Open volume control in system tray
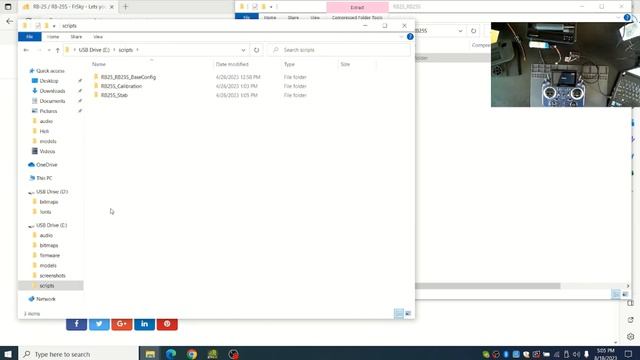The image size is (640, 360). click(576, 354)
